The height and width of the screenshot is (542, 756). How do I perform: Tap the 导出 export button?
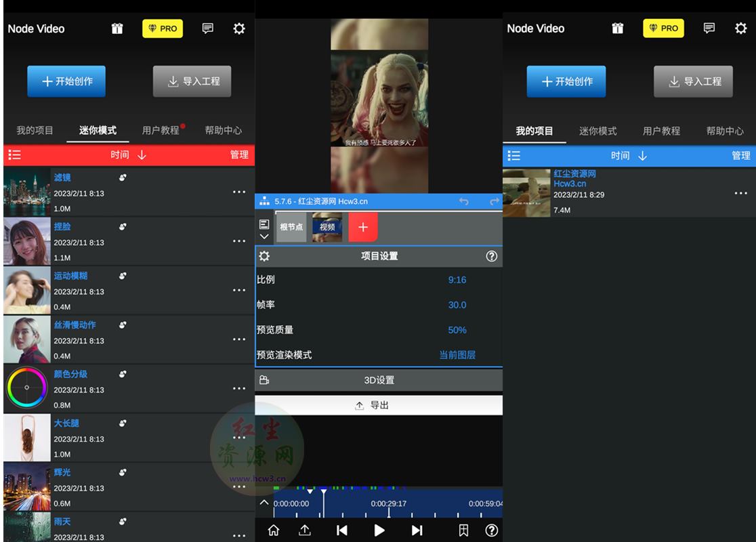[379, 405]
